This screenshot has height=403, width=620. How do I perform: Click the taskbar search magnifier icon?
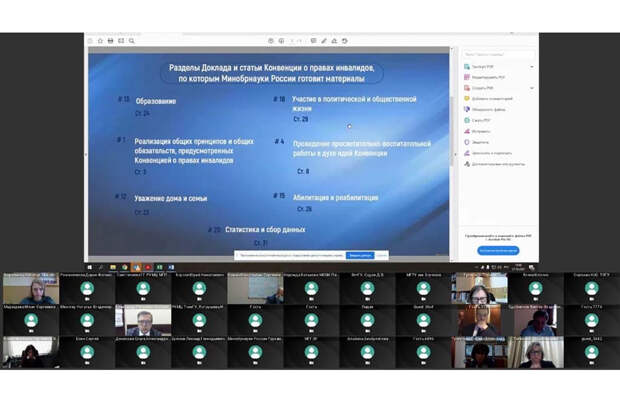101,268
